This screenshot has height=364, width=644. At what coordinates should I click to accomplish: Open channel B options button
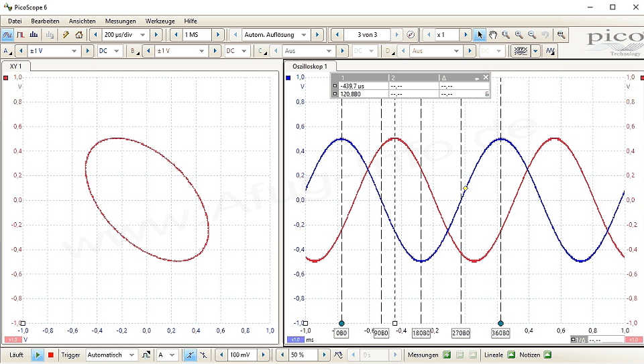134,51
